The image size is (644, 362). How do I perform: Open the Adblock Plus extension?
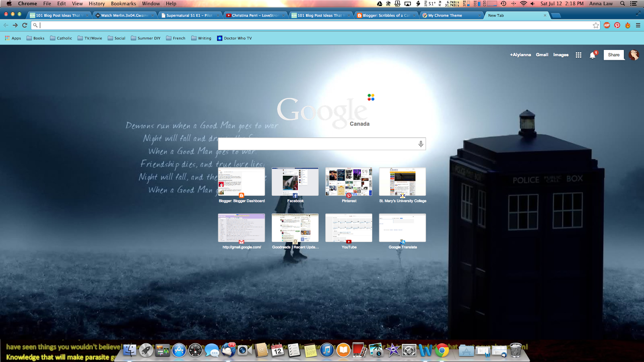click(x=607, y=25)
